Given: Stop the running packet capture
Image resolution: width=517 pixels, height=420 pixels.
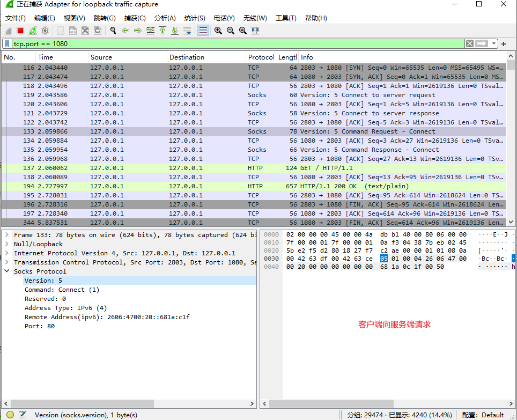Looking at the screenshot, I should (x=20, y=31).
